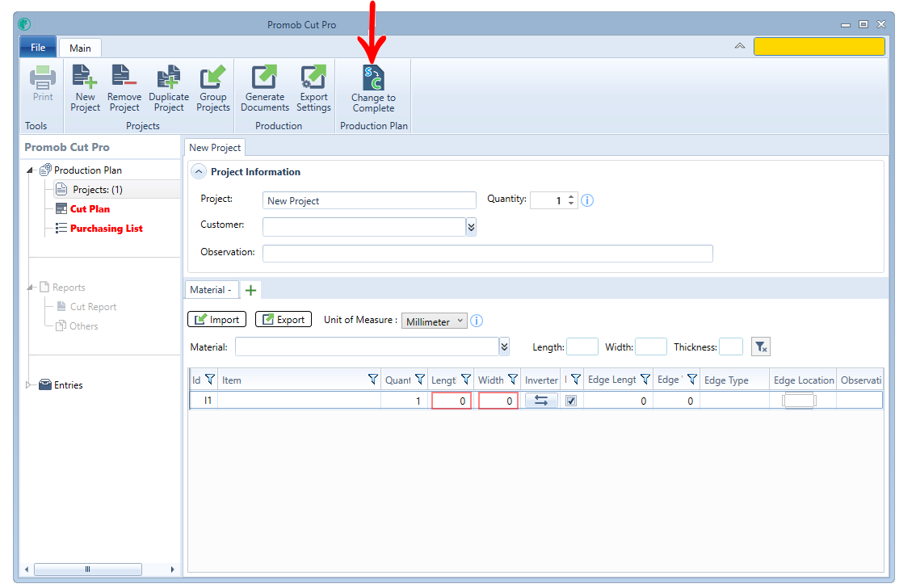Toggle the checkbox in row I1
The image size is (899, 588).
click(571, 401)
